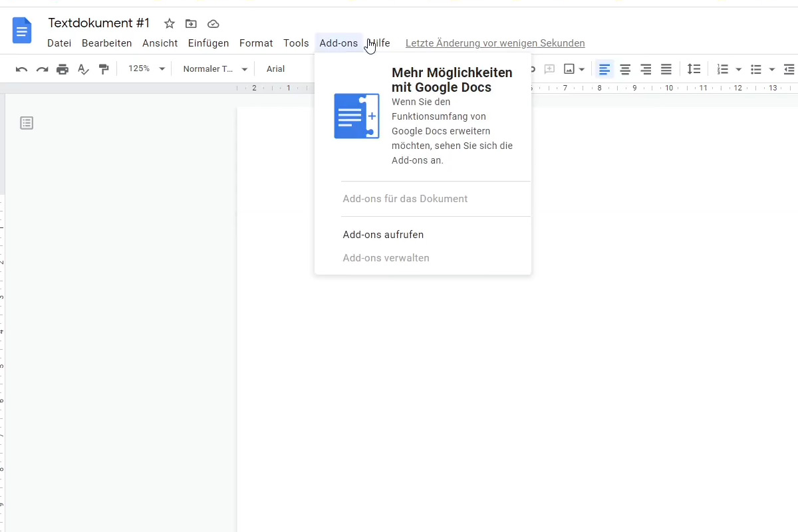Click heading Mehr Möglichkeiten mit Google Docs
The height and width of the screenshot is (532, 798).
452,80
